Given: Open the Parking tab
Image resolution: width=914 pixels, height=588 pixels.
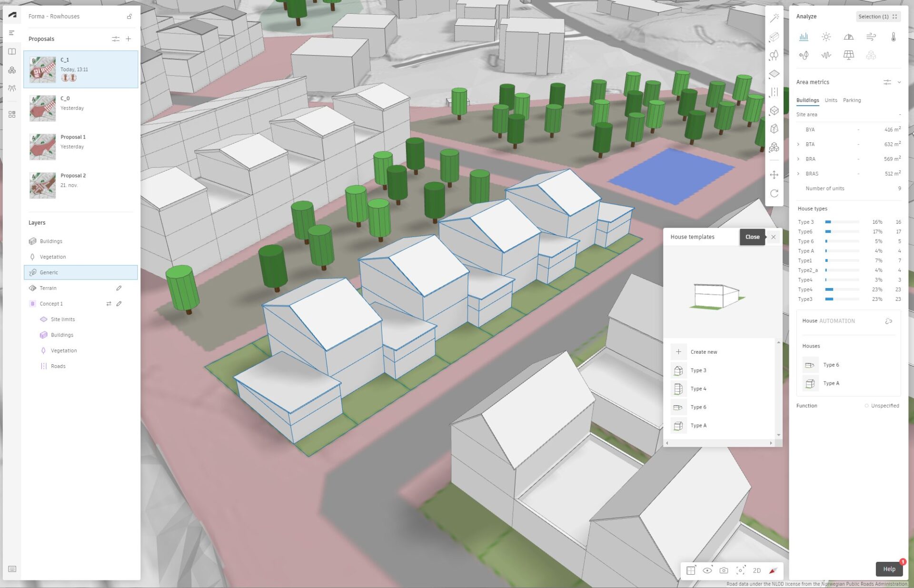Looking at the screenshot, I should click(x=852, y=100).
